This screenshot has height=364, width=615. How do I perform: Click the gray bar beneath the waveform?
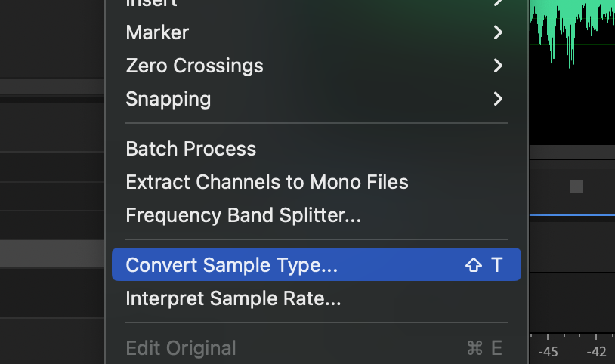(x=572, y=152)
